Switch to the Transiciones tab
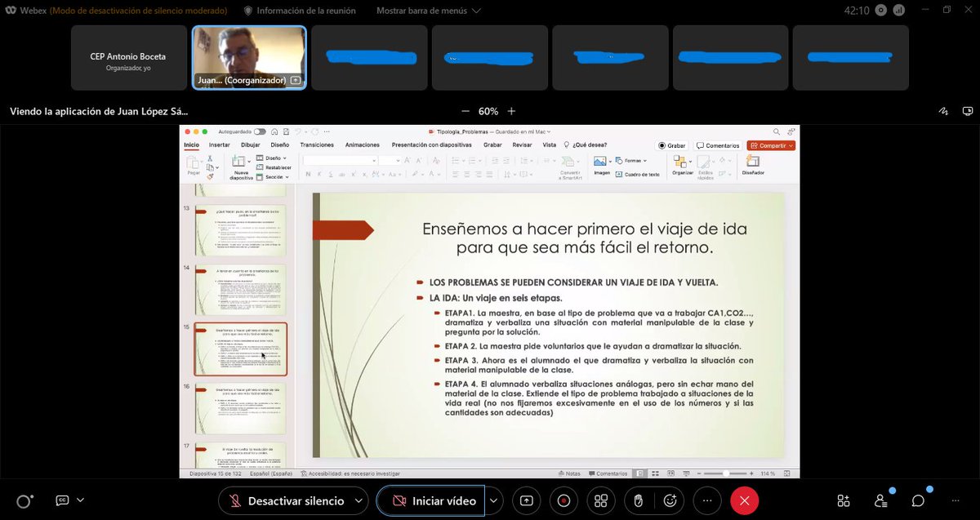This screenshot has width=980, height=520. coord(317,145)
